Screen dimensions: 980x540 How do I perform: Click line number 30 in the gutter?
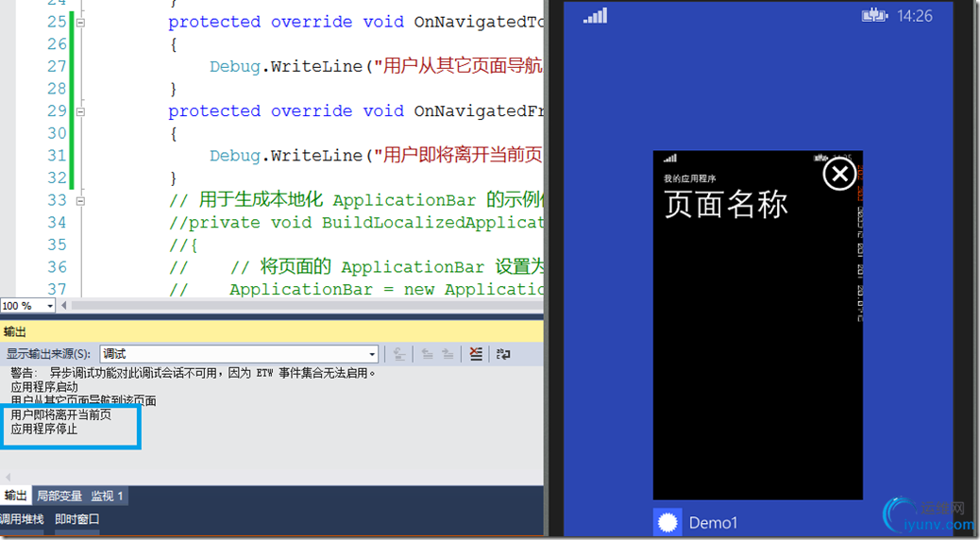[x=57, y=133]
